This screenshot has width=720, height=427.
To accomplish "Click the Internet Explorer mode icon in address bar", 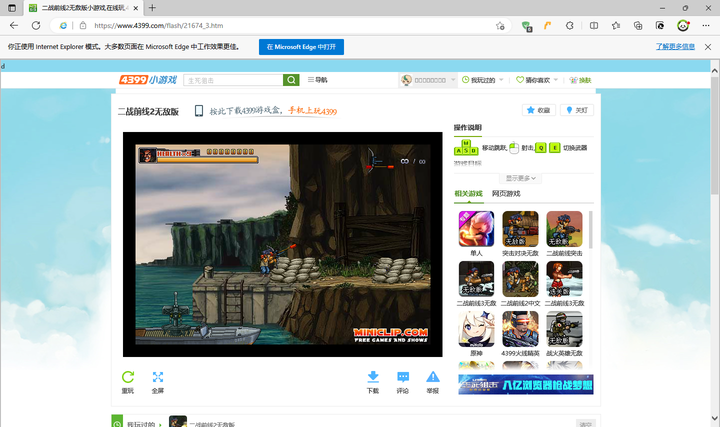I will (x=63, y=26).
